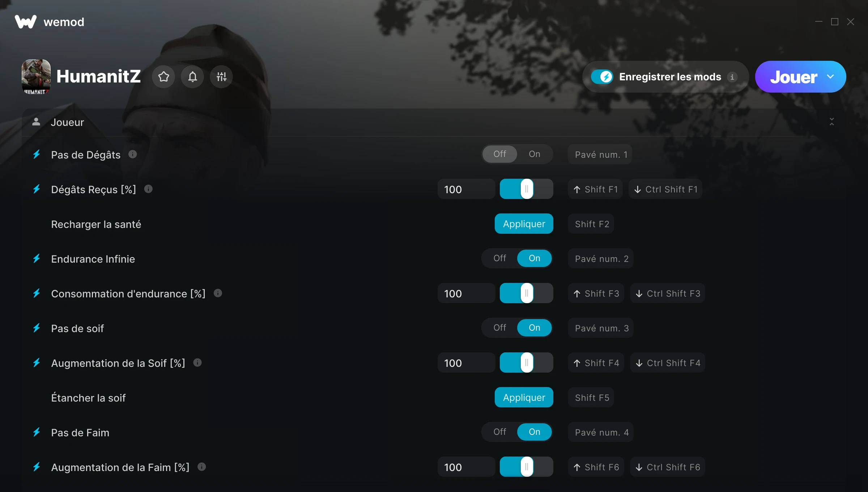The image size is (868, 492).
Task: Change the Pavé num. 3 hotkey
Action: tap(601, 328)
